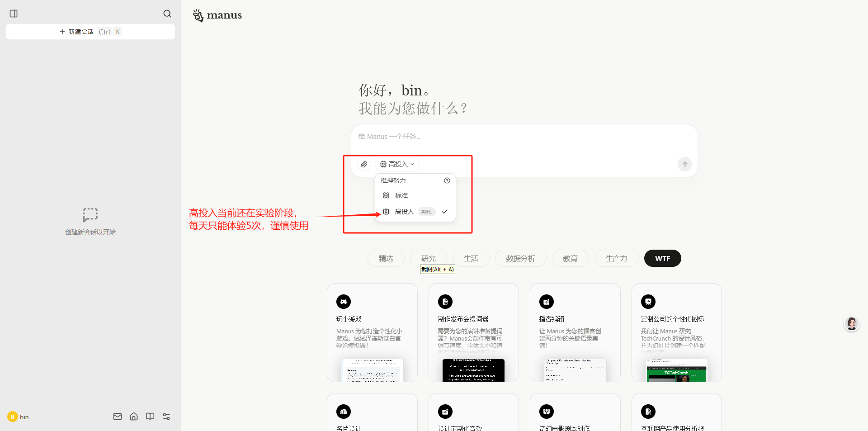The height and width of the screenshot is (431, 868).
Task: Open the sidebar search icon
Action: (167, 14)
